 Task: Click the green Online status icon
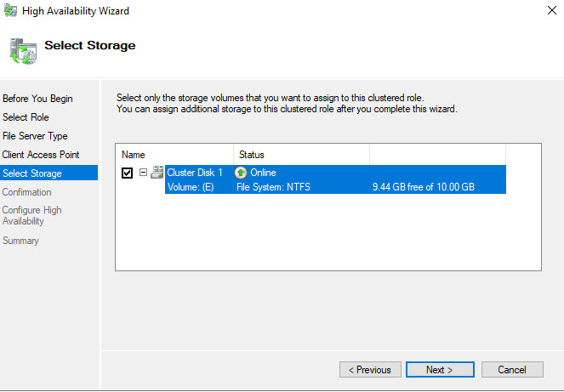click(241, 173)
